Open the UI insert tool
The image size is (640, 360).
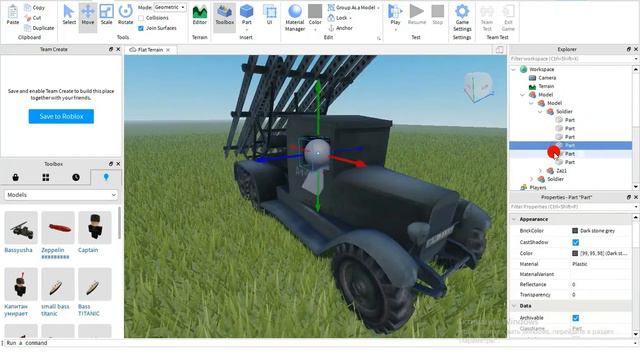[269, 15]
